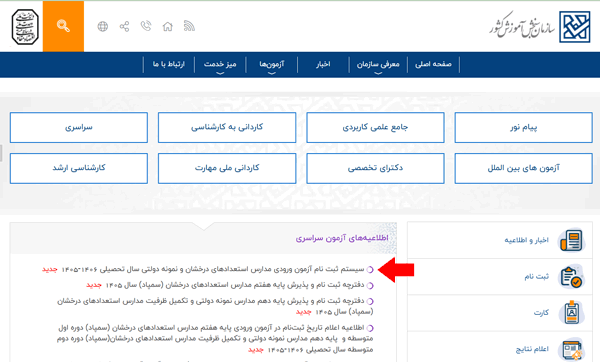Click the پیام نور button
Screen dimensions: 600x362
523,127
